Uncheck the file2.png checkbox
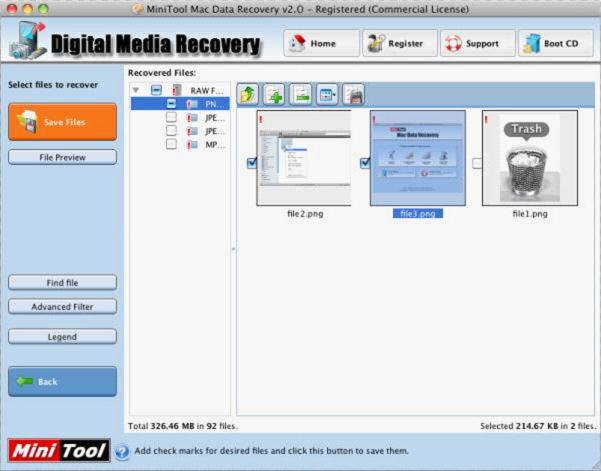Viewport: 601px width, 471px height. coord(252,163)
